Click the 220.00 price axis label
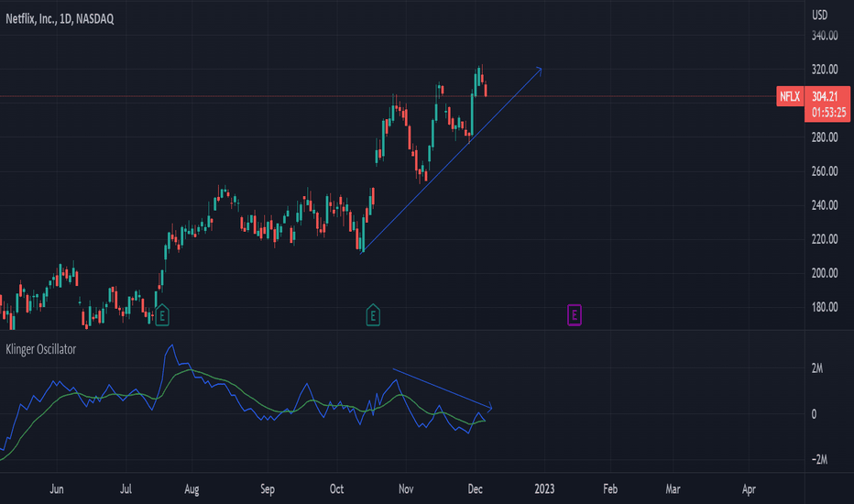The height and width of the screenshot is (504, 854). pos(825,239)
